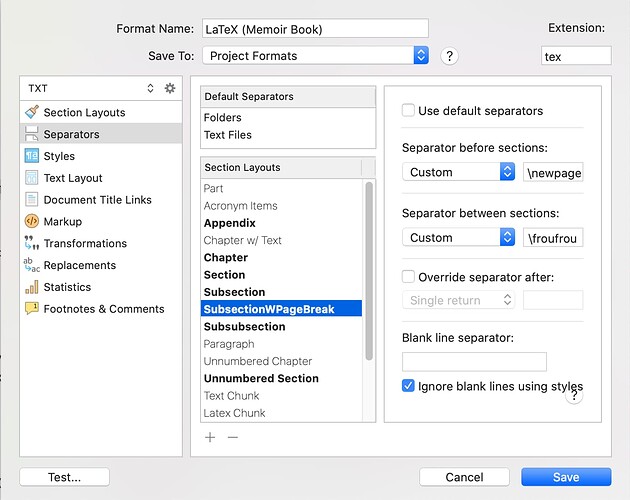Click the Document Title Links icon

(x=32, y=199)
